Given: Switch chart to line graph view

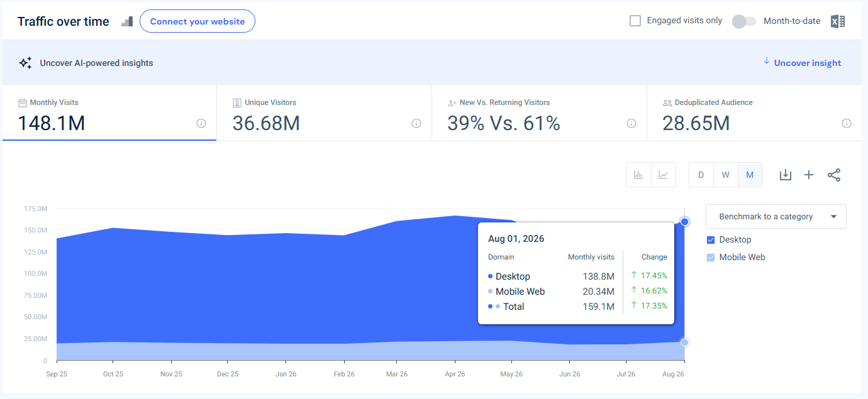Looking at the screenshot, I should coord(663,175).
